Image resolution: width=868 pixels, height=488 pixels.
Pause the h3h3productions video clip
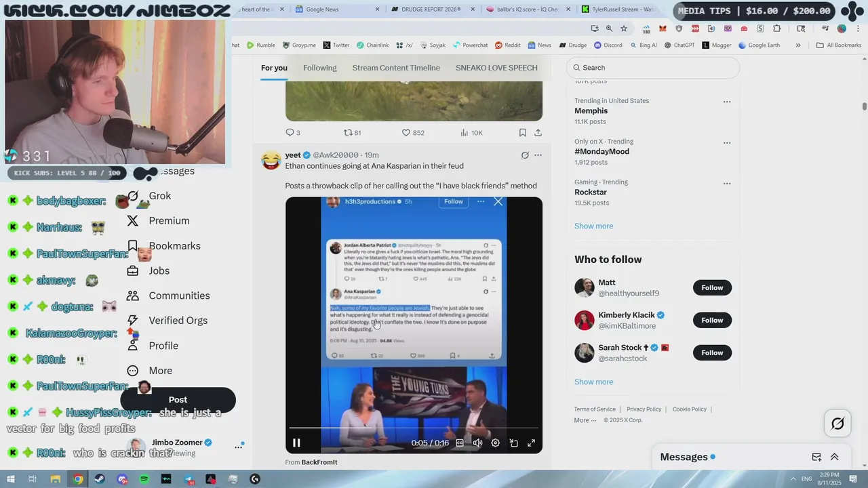click(296, 443)
